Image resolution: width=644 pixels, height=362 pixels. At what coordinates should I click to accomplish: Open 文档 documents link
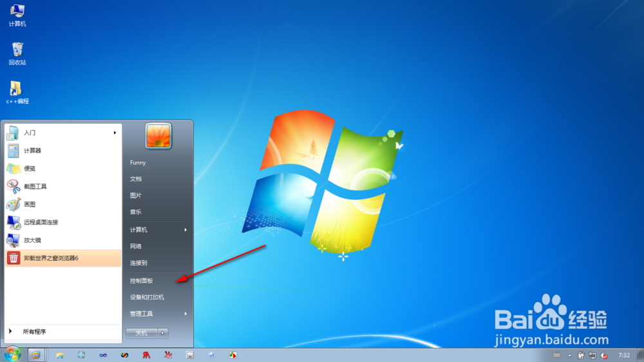click(x=158, y=179)
